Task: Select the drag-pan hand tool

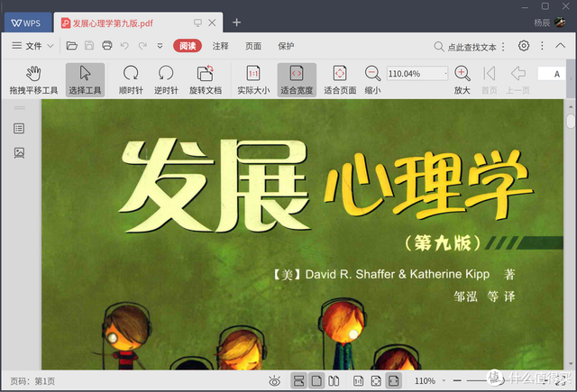Action: (x=33, y=80)
